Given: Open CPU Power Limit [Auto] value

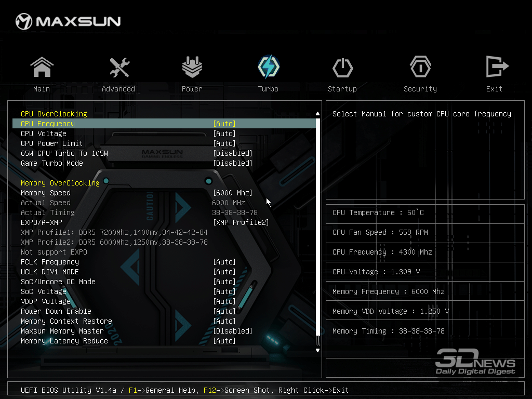Looking at the screenshot, I should [224, 143].
